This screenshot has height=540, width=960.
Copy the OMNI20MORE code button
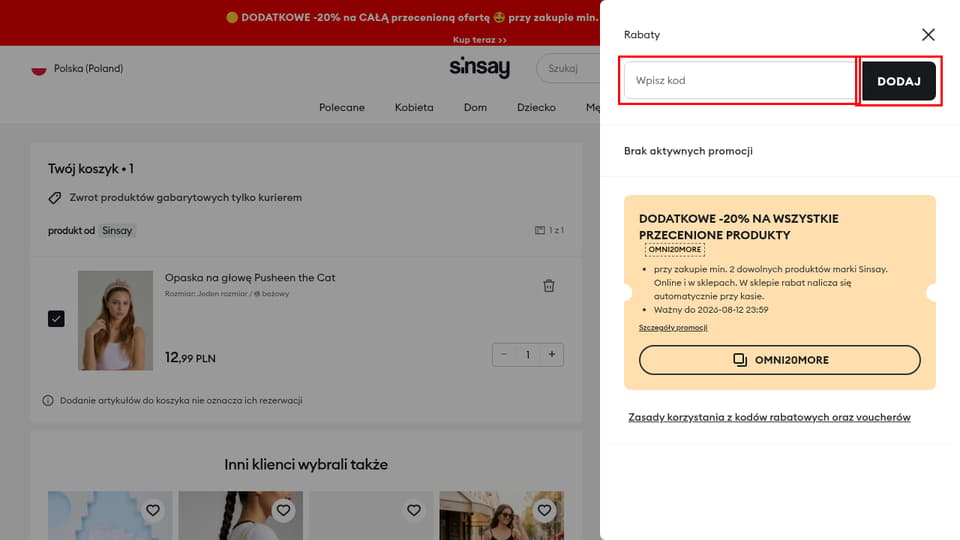point(779,360)
